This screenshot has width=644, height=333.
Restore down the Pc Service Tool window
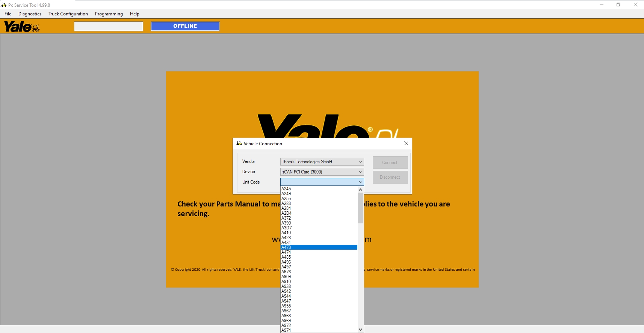tap(618, 5)
